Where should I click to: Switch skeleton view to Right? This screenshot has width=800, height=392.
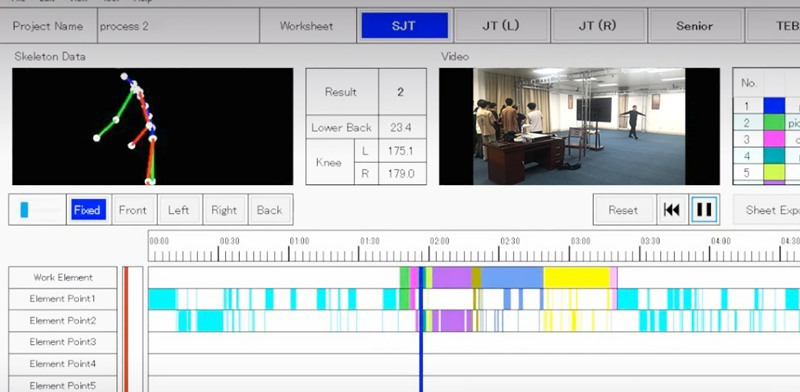pos(224,210)
